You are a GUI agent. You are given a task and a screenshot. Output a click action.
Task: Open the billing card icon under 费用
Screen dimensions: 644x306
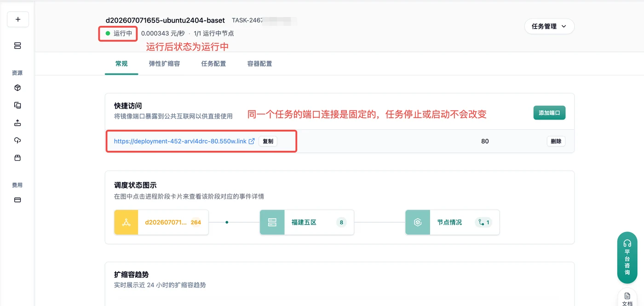click(17, 200)
